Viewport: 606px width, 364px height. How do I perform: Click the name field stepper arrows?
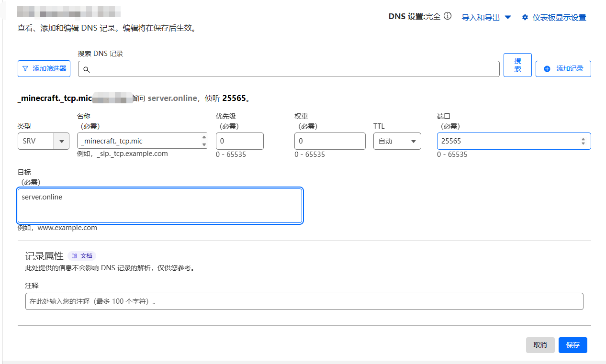(204, 141)
